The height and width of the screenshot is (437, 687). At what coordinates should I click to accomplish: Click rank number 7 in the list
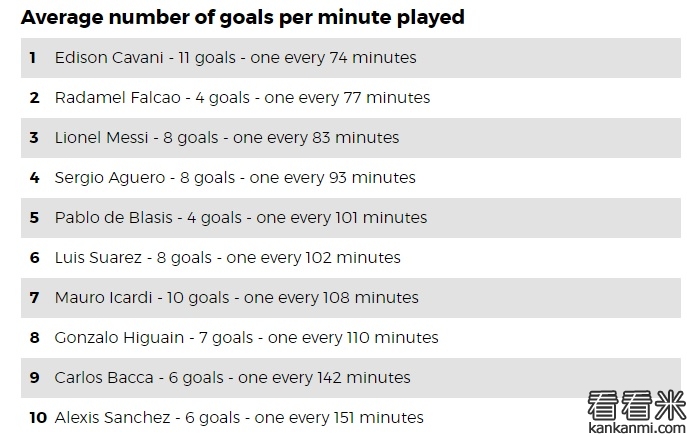(34, 298)
